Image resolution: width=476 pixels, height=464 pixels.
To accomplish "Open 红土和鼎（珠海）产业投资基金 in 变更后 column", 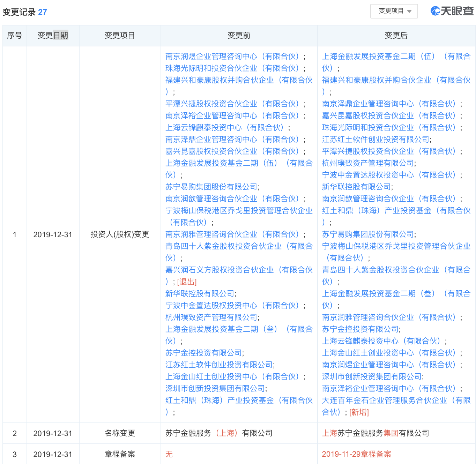I will (x=396, y=216).
